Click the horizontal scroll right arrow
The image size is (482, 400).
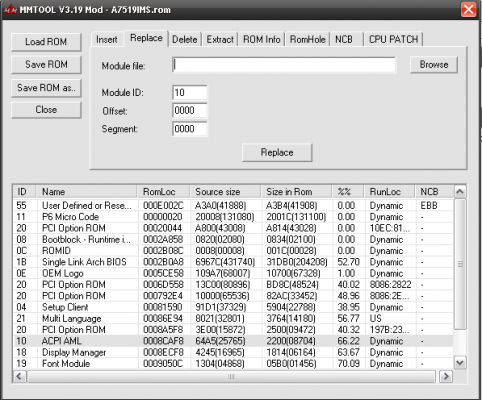coord(446,376)
